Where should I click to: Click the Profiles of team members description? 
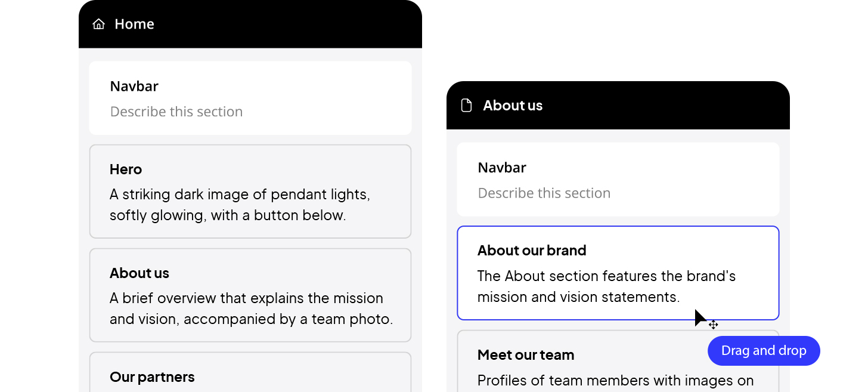616,381
